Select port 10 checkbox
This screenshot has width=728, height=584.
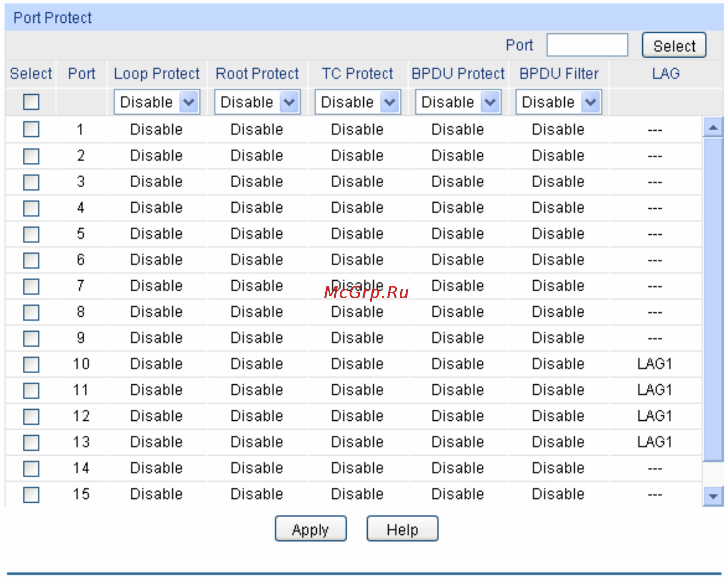tap(31, 365)
